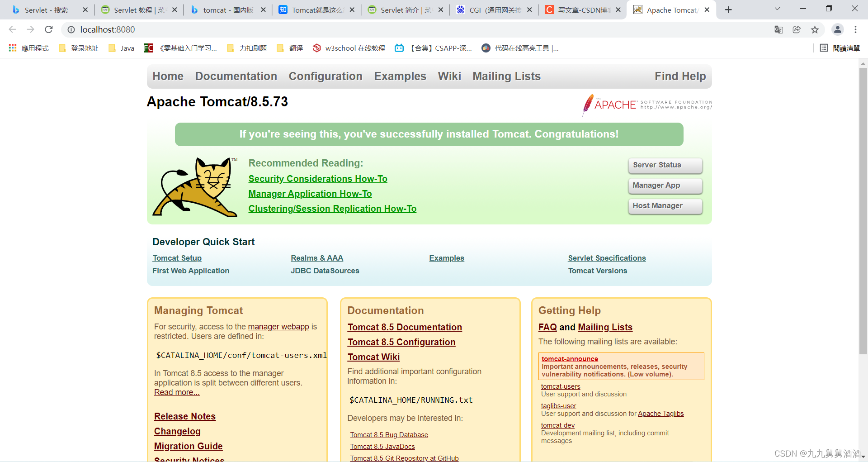Image resolution: width=868 pixels, height=462 pixels.
Task: Open Clustering/Session Replication How-To link
Action: [x=332, y=209]
